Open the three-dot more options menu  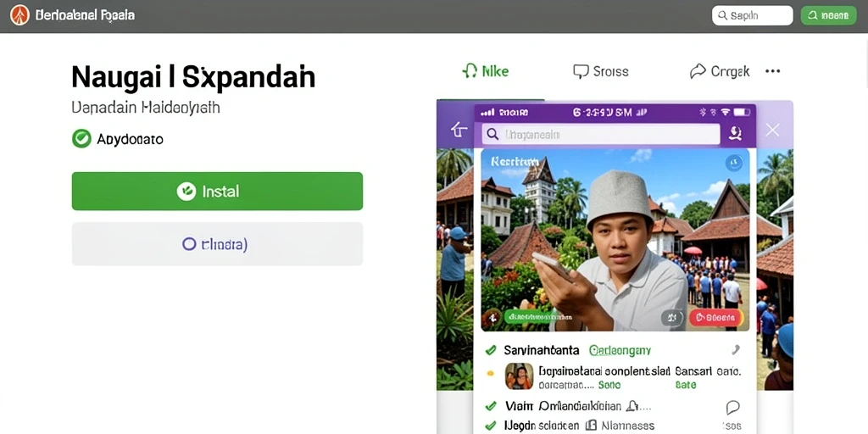[x=772, y=71]
